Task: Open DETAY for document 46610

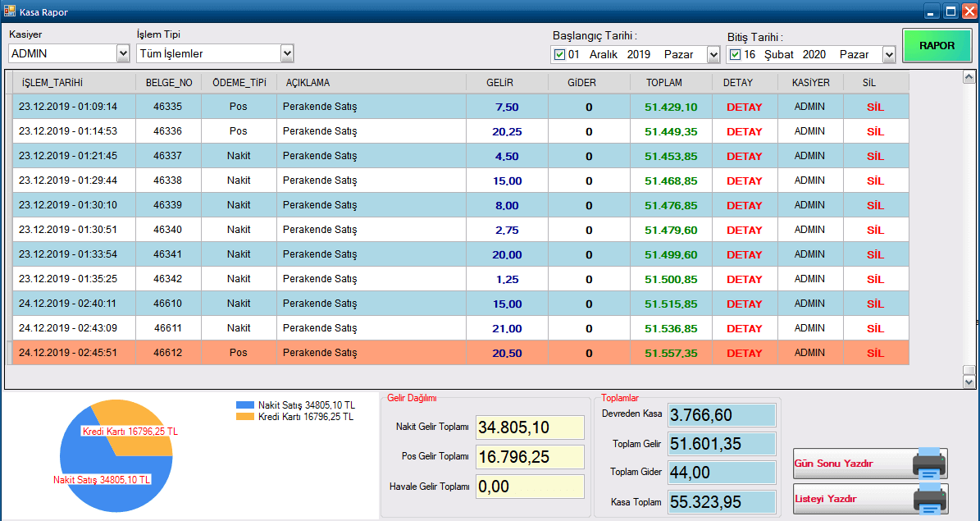Action: (x=745, y=304)
